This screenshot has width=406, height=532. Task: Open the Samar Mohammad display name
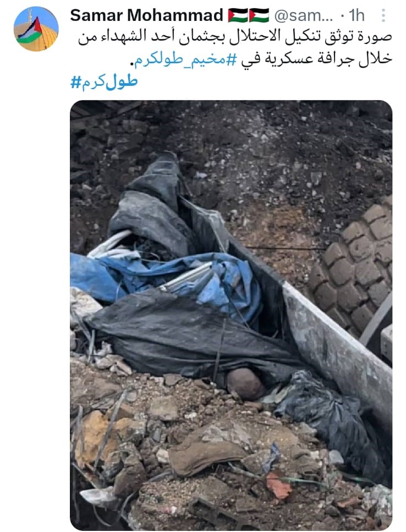pos(146,15)
